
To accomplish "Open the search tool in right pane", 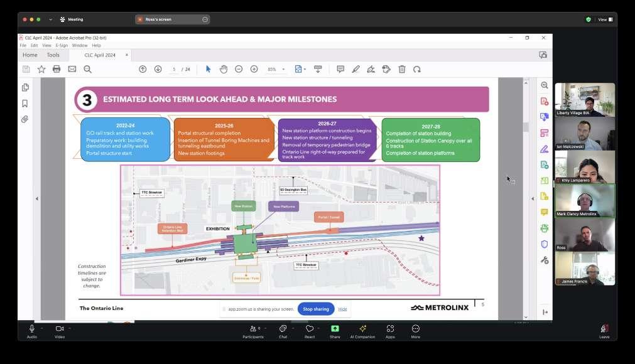I will 545,85.
